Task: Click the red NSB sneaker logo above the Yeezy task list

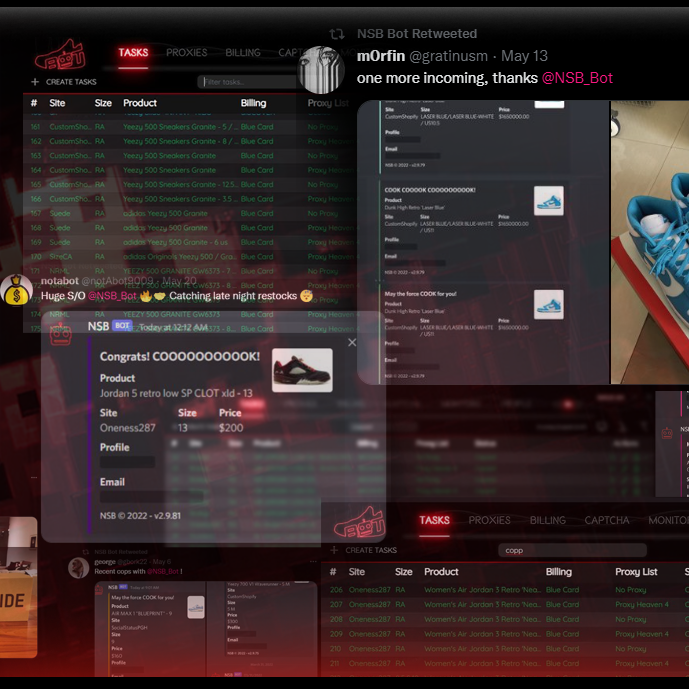Action: click(x=61, y=54)
